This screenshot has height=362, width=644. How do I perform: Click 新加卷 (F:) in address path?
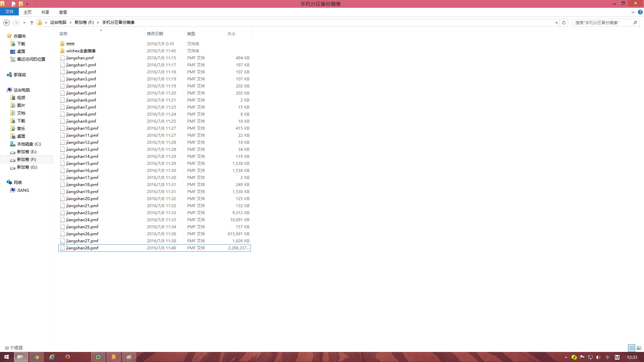point(84,22)
